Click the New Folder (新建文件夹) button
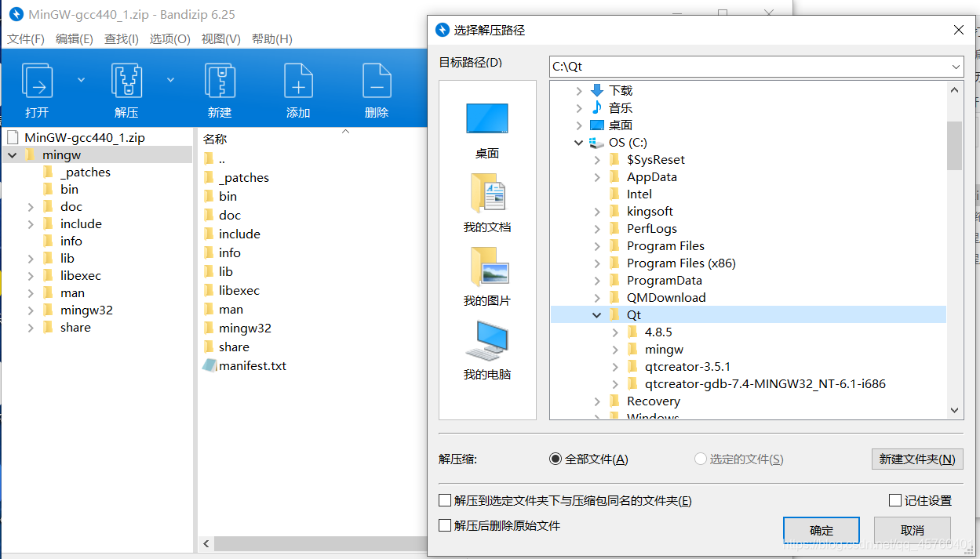The height and width of the screenshot is (559, 980). coord(917,459)
